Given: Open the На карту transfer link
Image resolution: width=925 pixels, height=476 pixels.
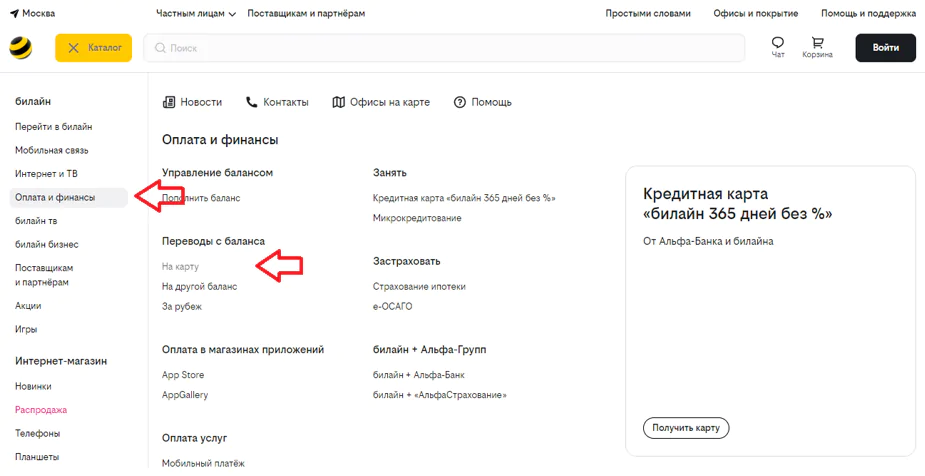Looking at the screenshot, I should coord(180,267).
